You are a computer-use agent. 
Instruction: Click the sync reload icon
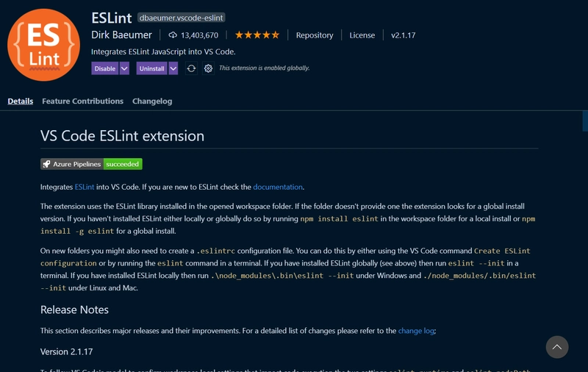point(191,68)
